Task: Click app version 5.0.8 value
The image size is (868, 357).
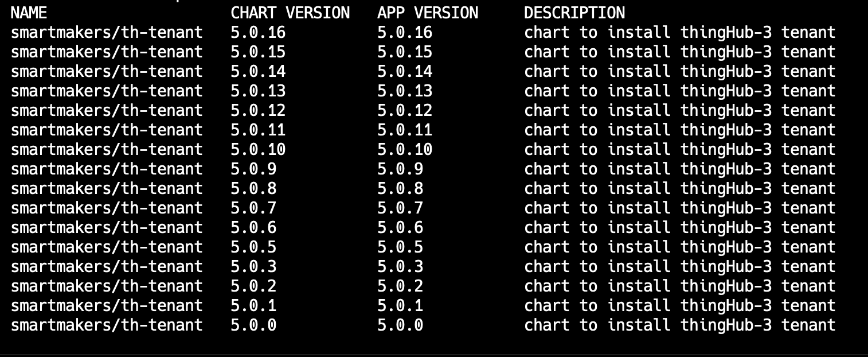Action: click(400, 189)
